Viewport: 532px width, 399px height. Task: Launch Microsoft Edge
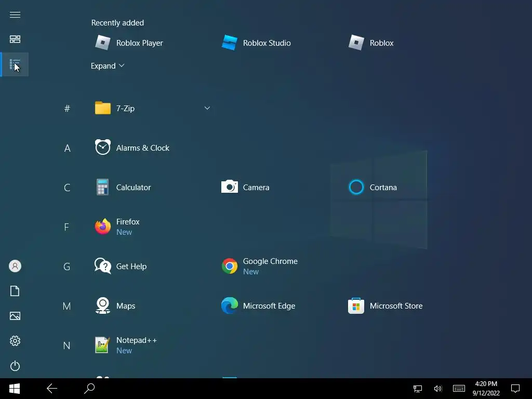pyautogui.click(x=258, y=305)
